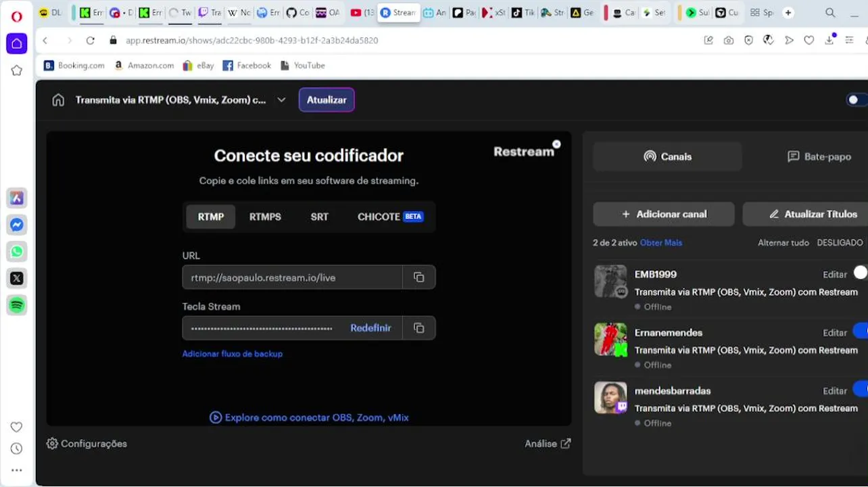Click the hidden stream key field
Screen dimensions: 868x487
(x=264, y=328)
